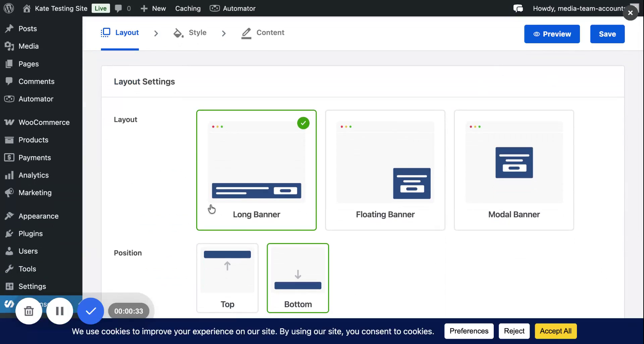The image size is (644, 344).
Task: Finish recording with the blue checkmark button
Action: click(91, 311)
